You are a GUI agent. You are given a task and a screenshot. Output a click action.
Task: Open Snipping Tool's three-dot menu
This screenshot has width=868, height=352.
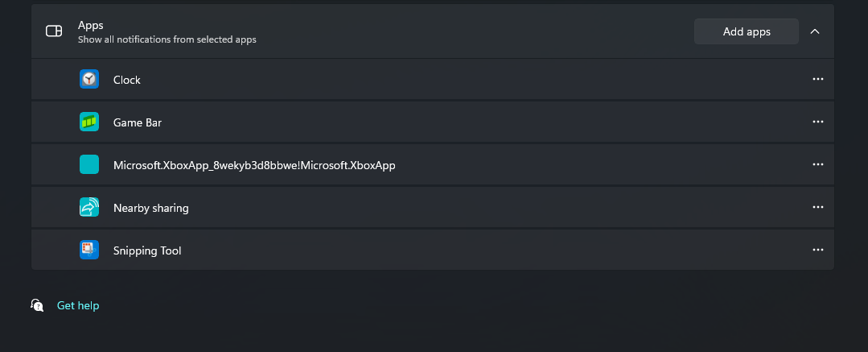(x=817, y=250)
